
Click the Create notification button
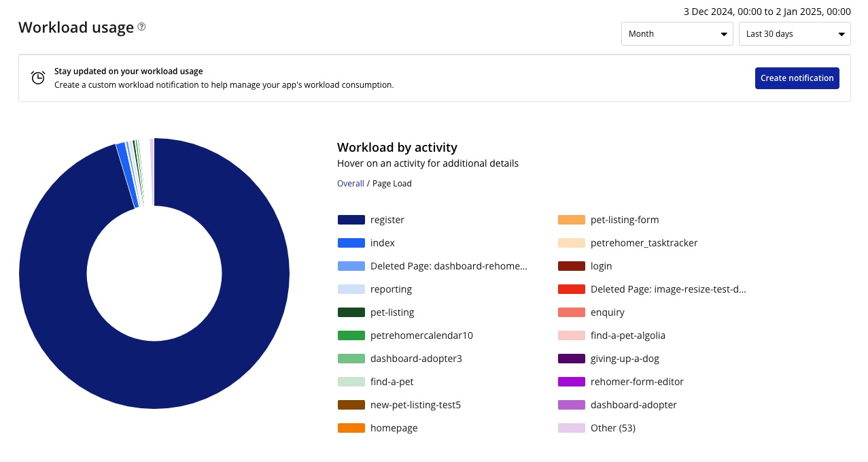point(797,78)
